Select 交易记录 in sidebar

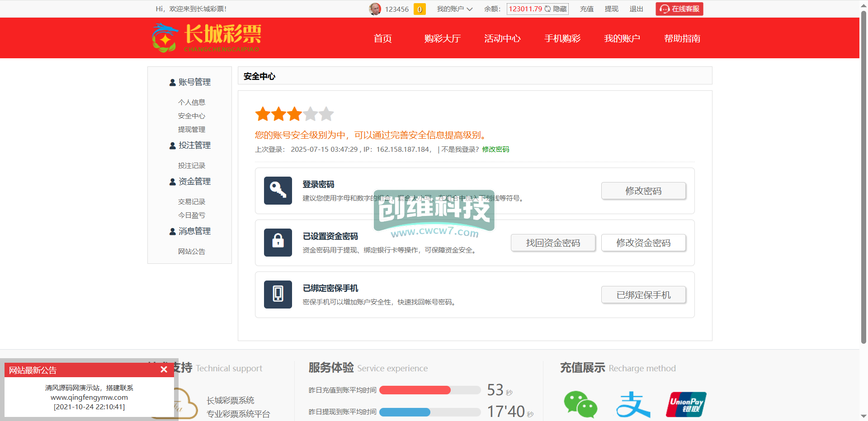[192, 202]
